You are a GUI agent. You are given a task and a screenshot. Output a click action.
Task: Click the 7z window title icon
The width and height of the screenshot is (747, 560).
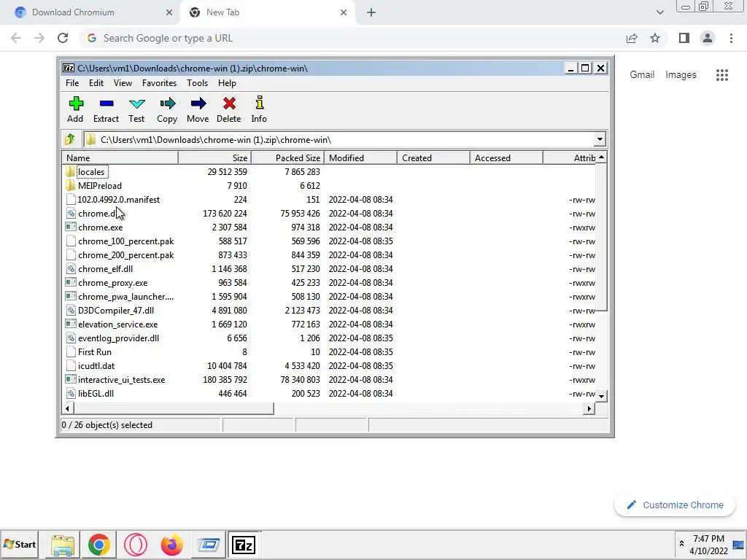point(69,68)
